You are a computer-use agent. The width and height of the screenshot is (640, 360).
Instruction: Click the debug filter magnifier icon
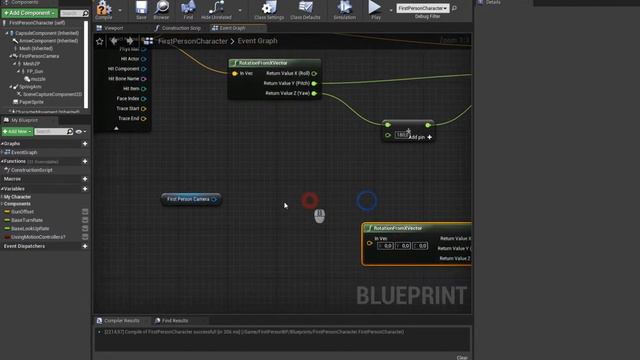coord(455,8)
